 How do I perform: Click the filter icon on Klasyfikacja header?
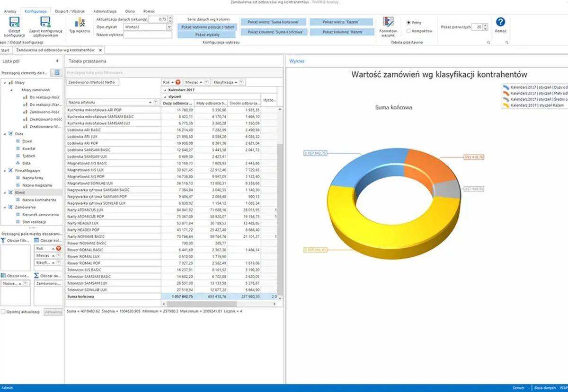point(241,82)
